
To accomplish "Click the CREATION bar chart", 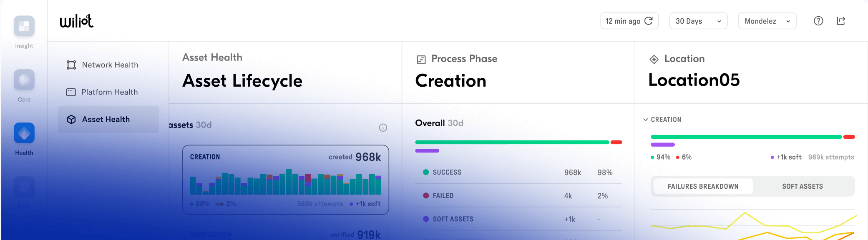I will (x=286, y=182).
